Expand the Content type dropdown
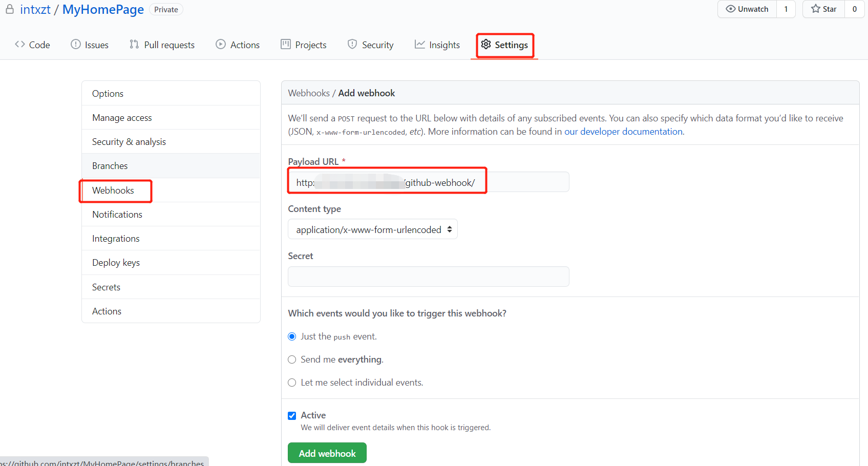868x466 pixels. coord(373,229)
